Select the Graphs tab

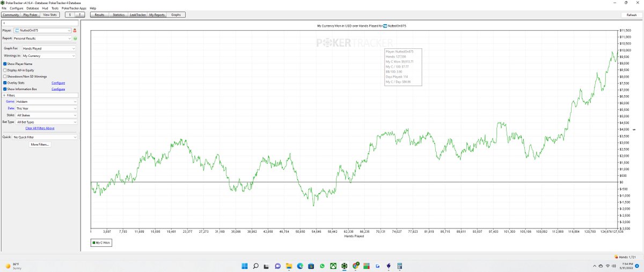coord(176,15)
